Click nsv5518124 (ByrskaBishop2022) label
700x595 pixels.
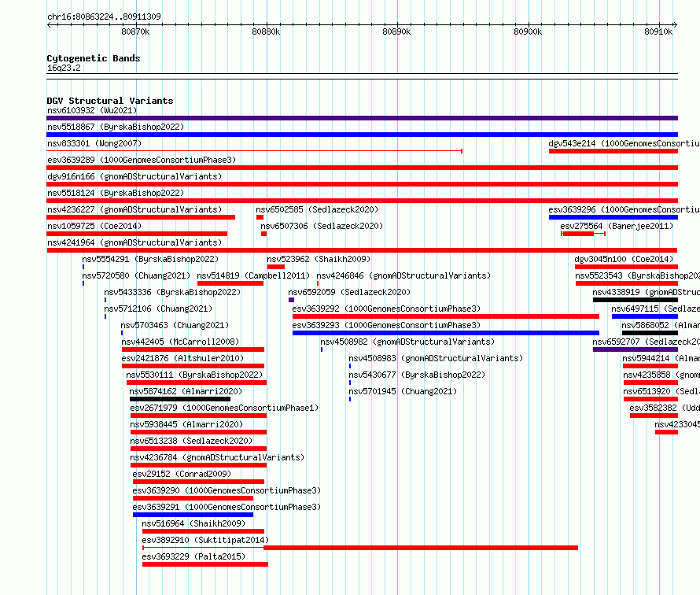coord(116,193)
